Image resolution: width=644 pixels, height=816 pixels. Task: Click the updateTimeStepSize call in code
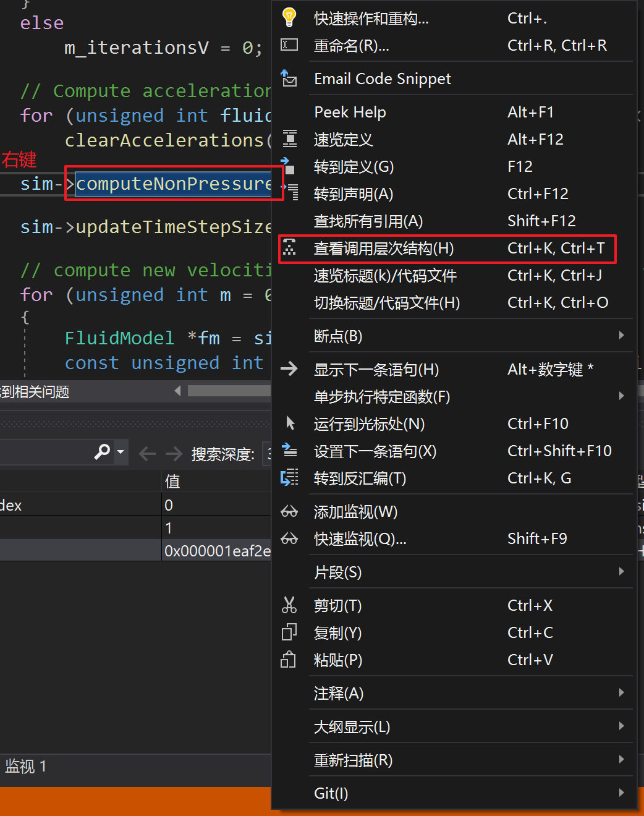point(174,227)
